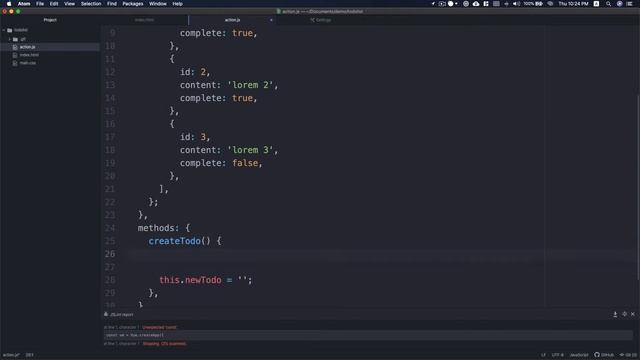Click the Unexpected 'const' error message

coord(159,327)
